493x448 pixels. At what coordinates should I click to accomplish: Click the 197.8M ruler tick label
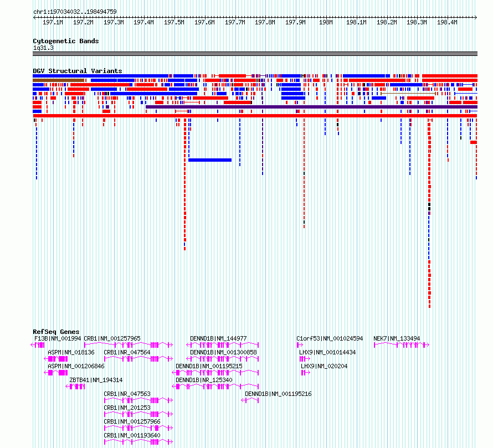pos(265,22)
